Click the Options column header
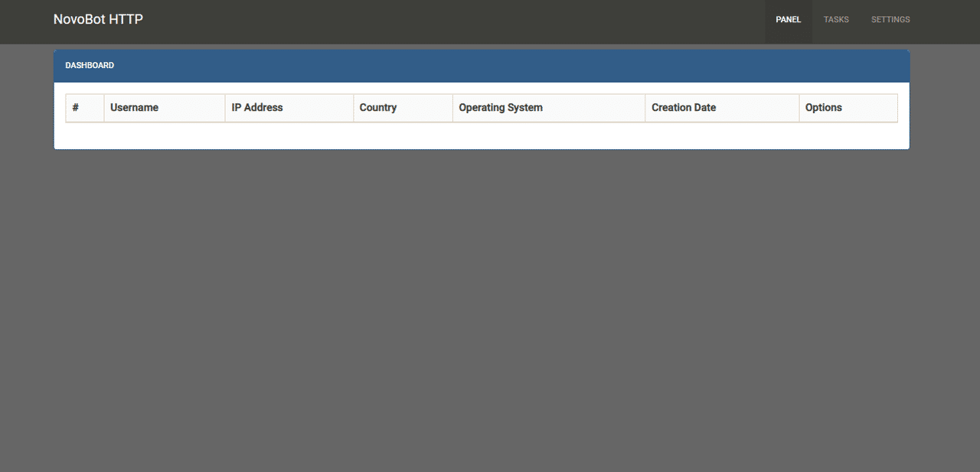Image resolution: width=980 pixels, height=472 pixels. click(x=824, y=107)
